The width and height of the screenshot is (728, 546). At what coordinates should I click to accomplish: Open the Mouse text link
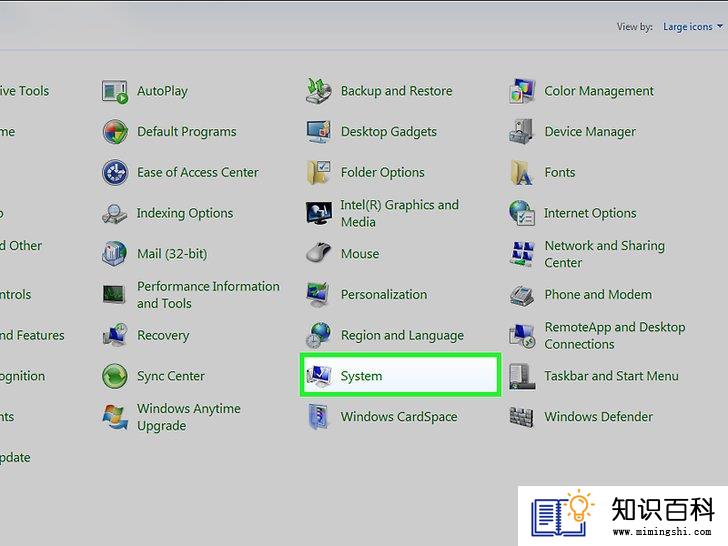coord(360,254)
